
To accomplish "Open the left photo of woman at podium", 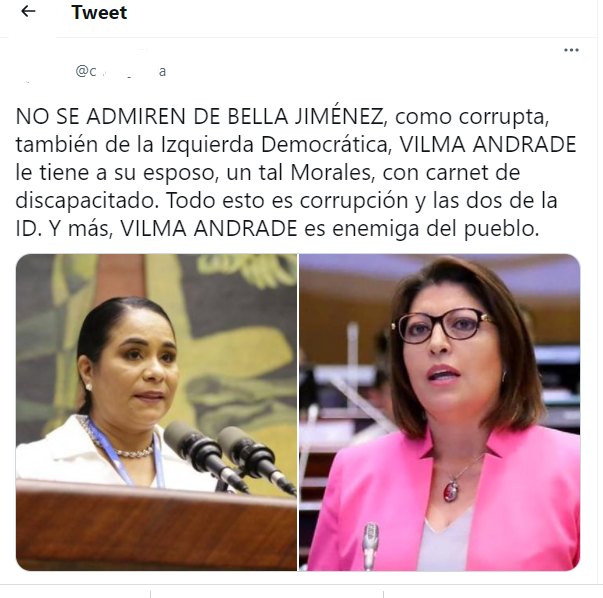I will (157, 412).
